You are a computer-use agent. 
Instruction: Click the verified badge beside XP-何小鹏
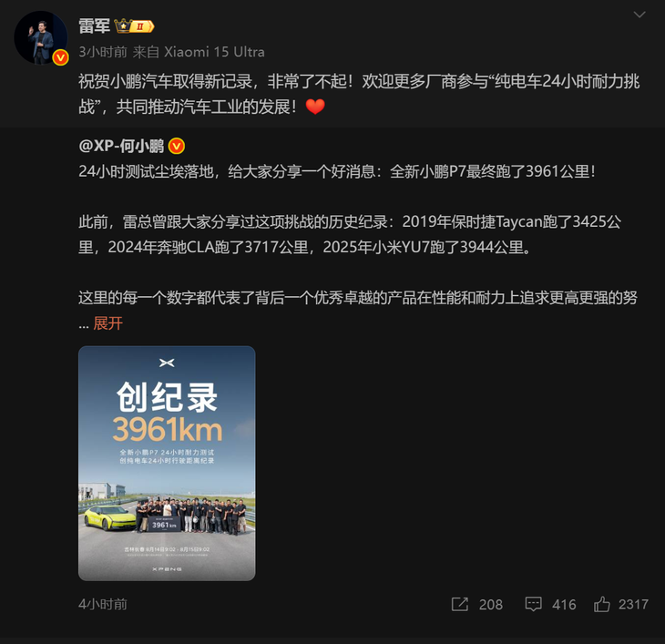pos(177,147)
